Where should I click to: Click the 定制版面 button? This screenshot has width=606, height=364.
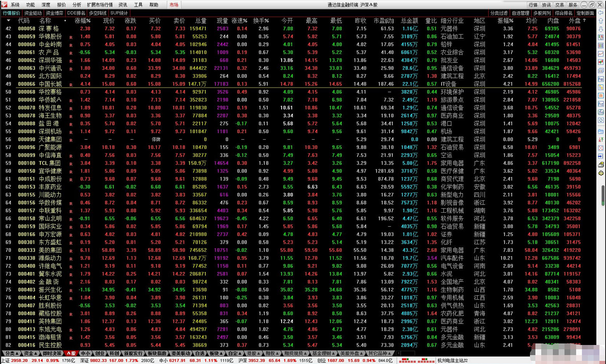pyautogui.click(x=585, y=13)
